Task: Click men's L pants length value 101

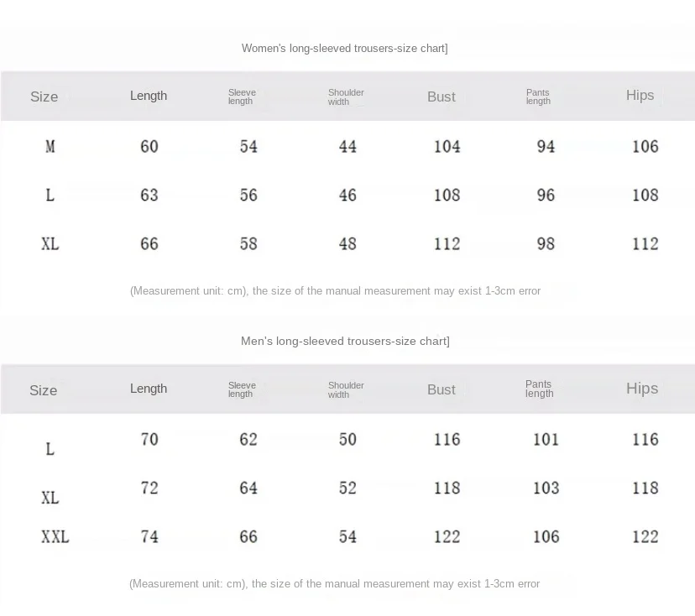Action: [546, 439]
